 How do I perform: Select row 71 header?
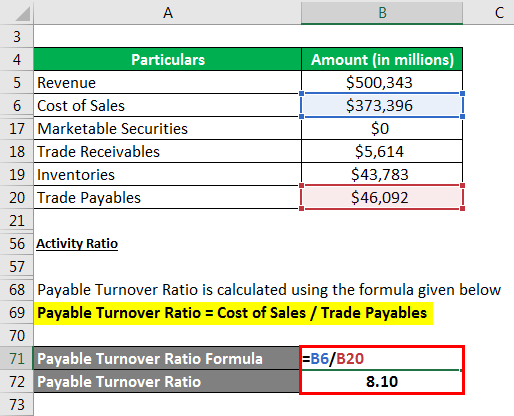point(17,358)
